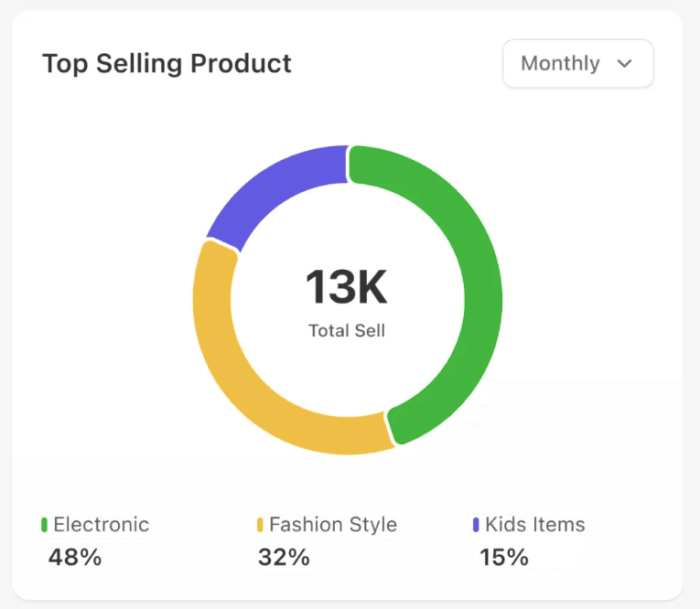Click the green legend marker for Electronic
This screenshot has width=700, height=609.
coord(44,525)
